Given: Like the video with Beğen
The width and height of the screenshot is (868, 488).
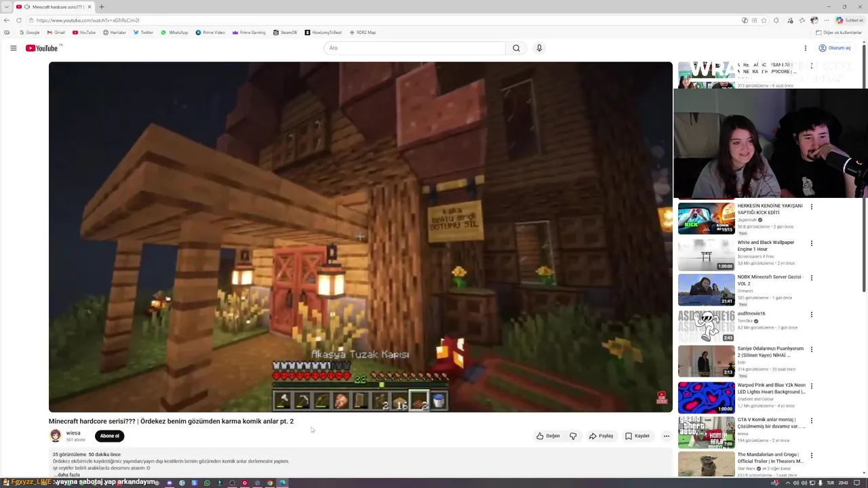Looking at the screenshot, I should pyautogui.click(x=548, y=436).
